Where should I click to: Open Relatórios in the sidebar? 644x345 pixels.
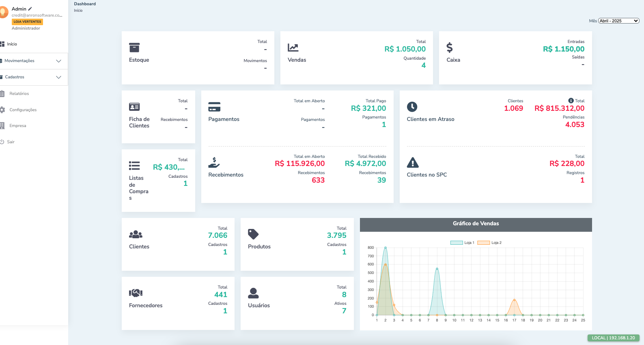(x=19, y=94)
